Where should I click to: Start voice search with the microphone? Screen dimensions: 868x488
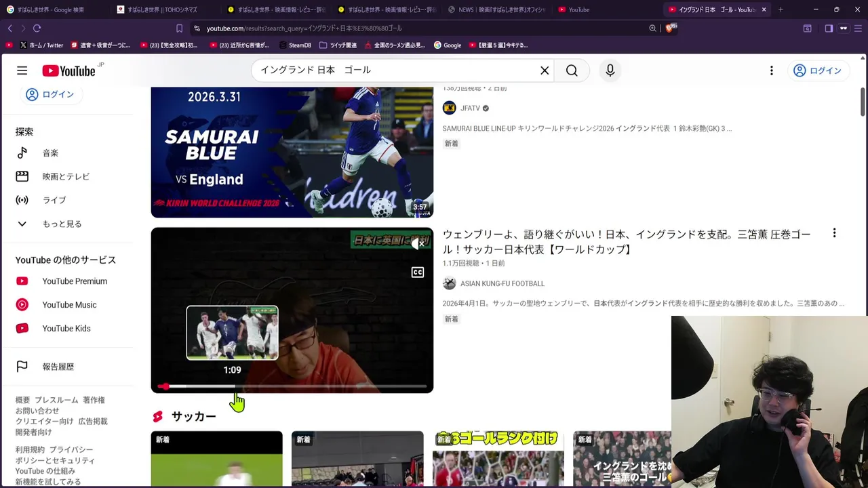(x=610, y=70)
